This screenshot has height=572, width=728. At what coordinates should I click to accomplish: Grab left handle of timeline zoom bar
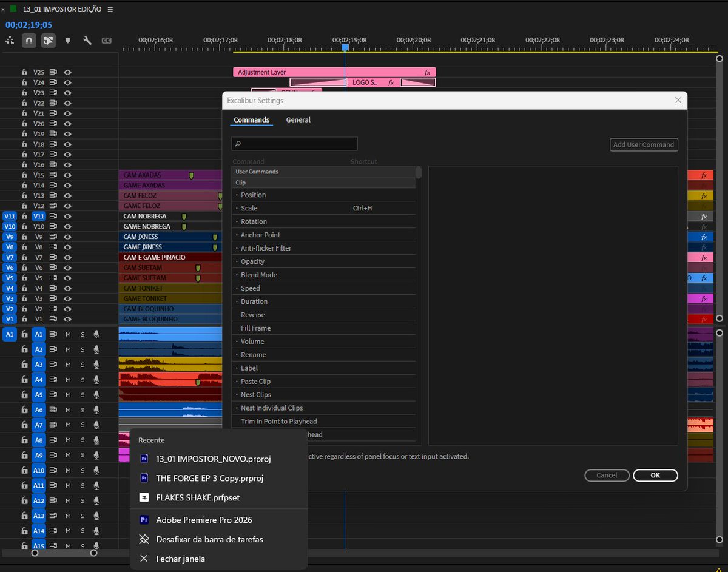click(x=35, y=553)
